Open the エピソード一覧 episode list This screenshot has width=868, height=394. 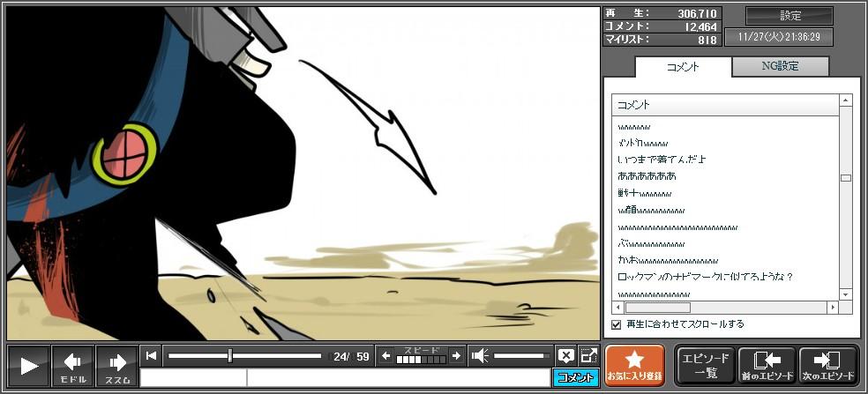click(x=704, y=366)
